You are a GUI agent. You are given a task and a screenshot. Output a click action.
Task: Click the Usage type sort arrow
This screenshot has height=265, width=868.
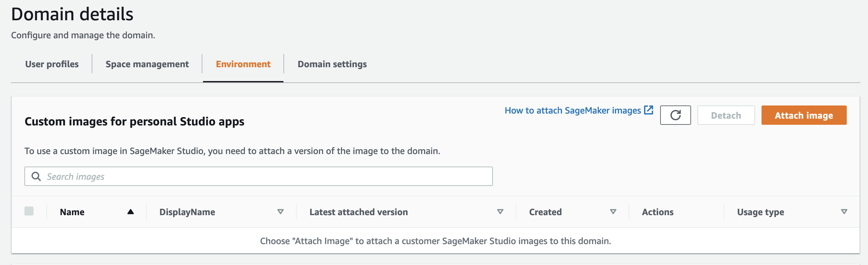844,212
